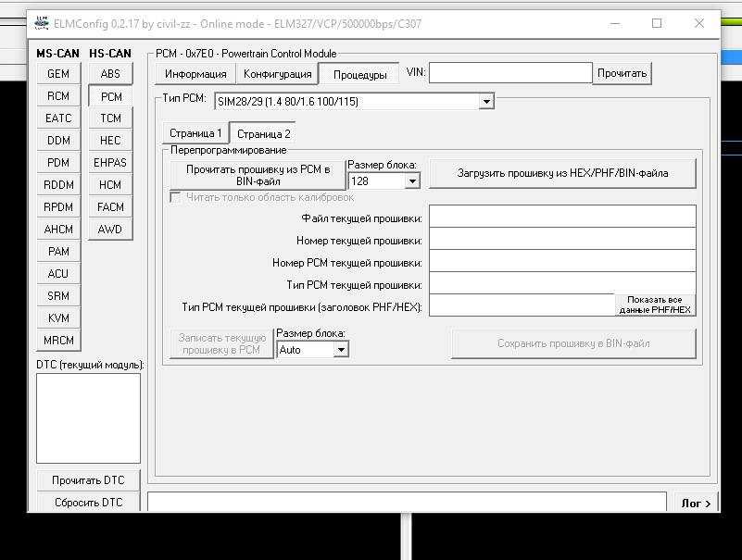Viewport: 742px width, 560px height.
Task: Open the EATC module
Action: point(58,118)
